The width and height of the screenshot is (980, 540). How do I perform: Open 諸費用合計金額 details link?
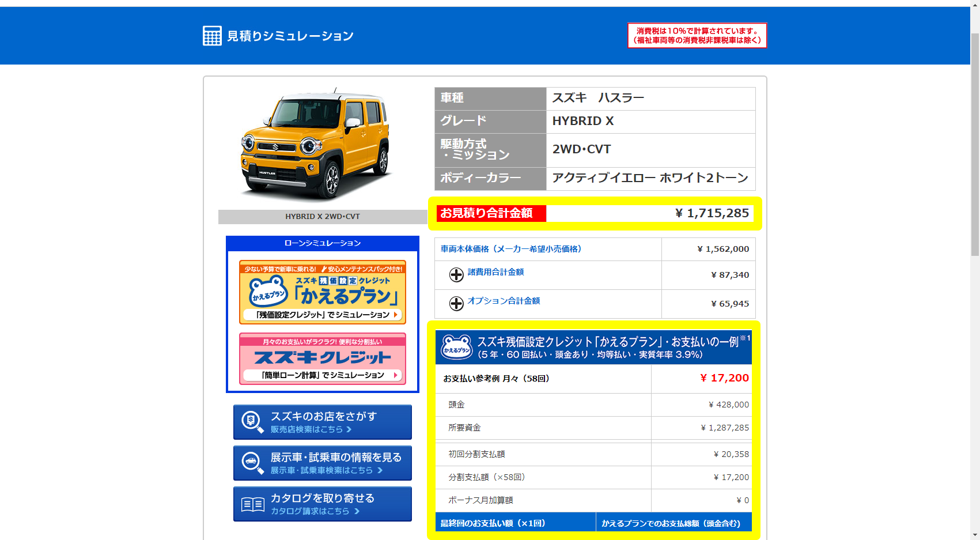pos(495,272)
